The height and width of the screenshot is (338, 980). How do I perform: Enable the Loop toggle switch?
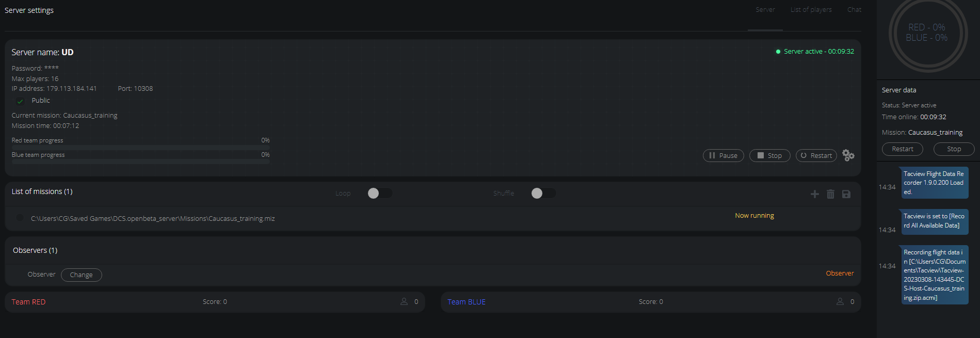pyautogui.click(x=380, y=193)
